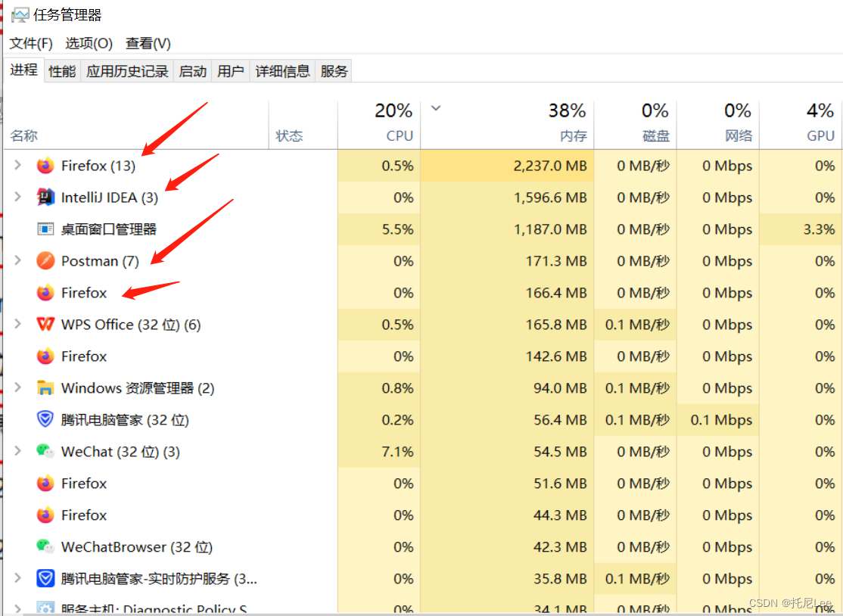Click the icon of Firefox using 44.3 MB
Viewport: 843px width, 616px height.
[45, 515]
